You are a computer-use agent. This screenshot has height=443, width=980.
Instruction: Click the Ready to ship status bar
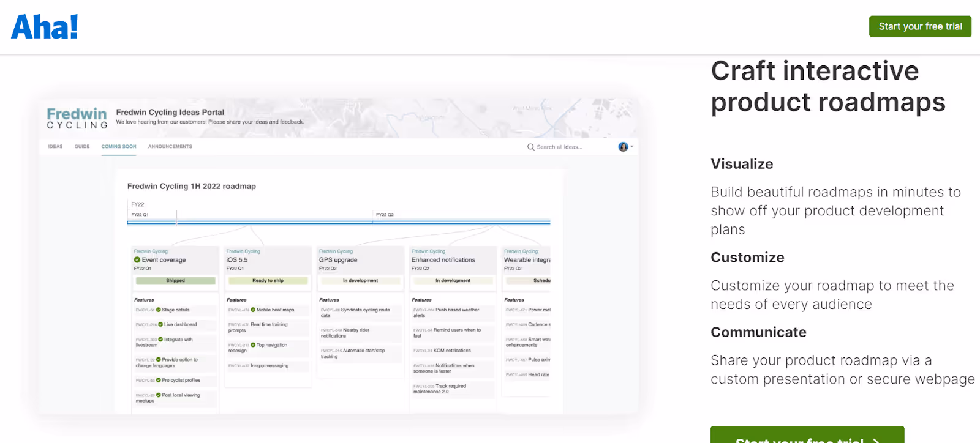pyautogui.click(x=268, y=281)
